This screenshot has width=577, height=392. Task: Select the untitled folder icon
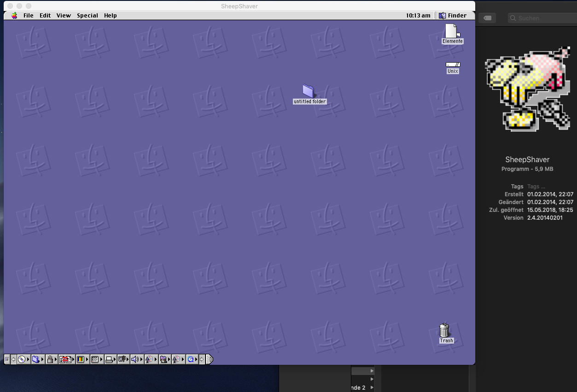(309, 94)
